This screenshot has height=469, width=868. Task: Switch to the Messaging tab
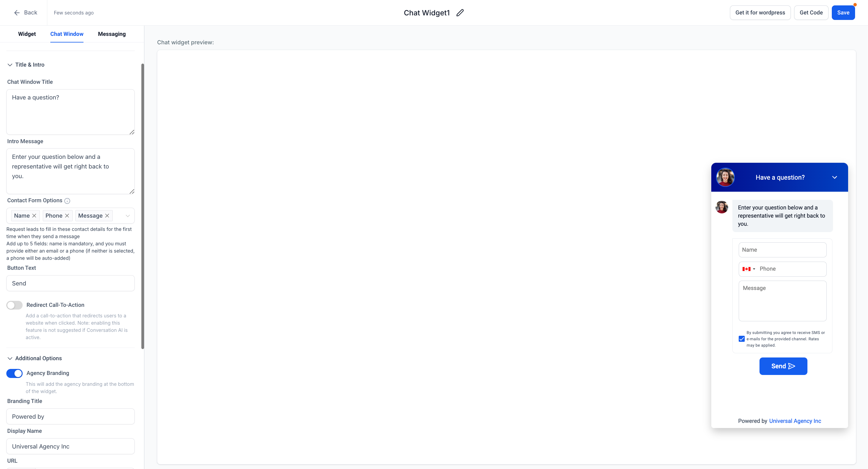[x=112, y=34]
